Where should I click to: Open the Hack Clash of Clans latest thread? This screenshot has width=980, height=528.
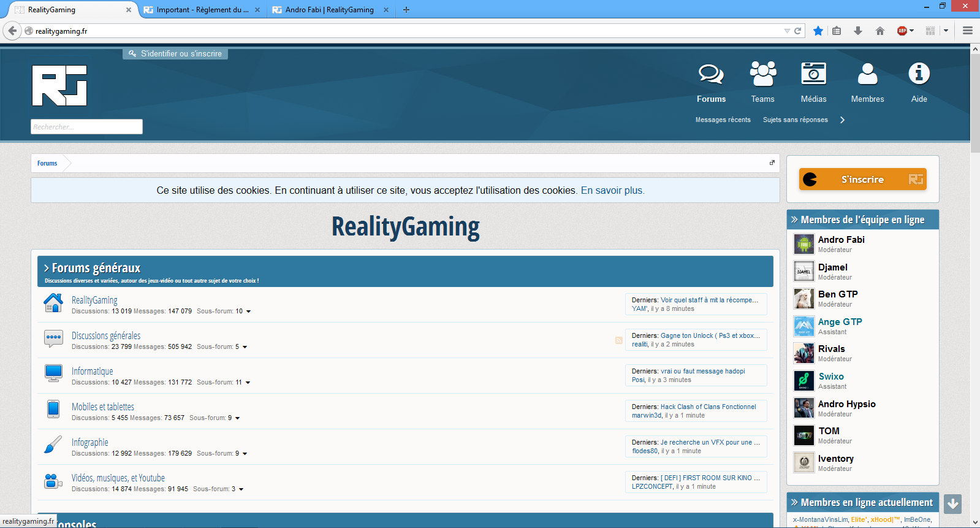click(x=708, y=407)
